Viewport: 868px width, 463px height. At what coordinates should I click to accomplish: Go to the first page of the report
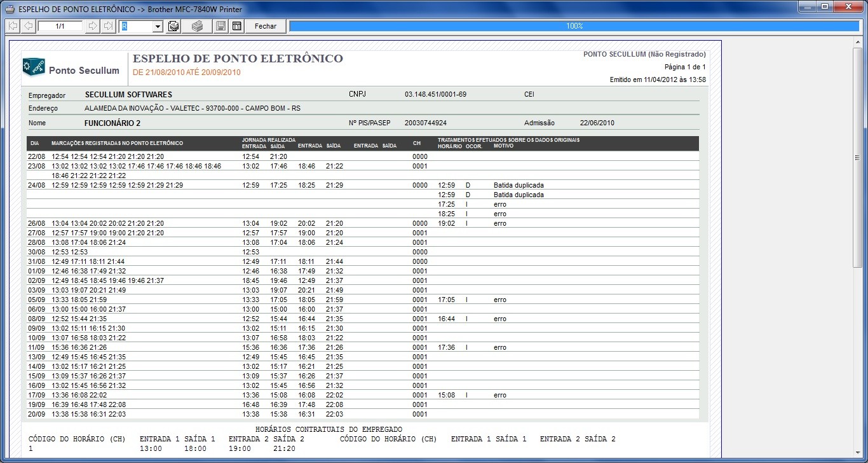pos(13,26)
